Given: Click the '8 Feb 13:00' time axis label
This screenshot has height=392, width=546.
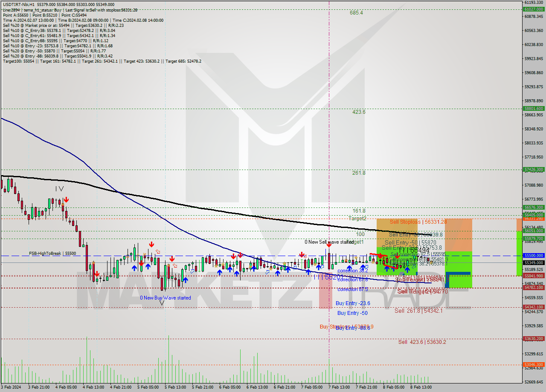Looking at the screenshot, I should (421, 387).
